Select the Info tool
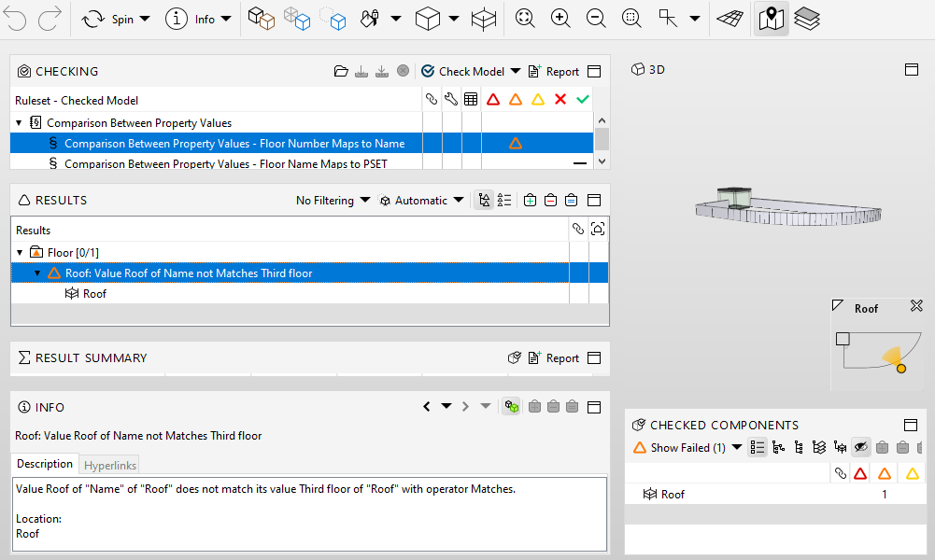 pyautogui.click(x=190, y=19)
